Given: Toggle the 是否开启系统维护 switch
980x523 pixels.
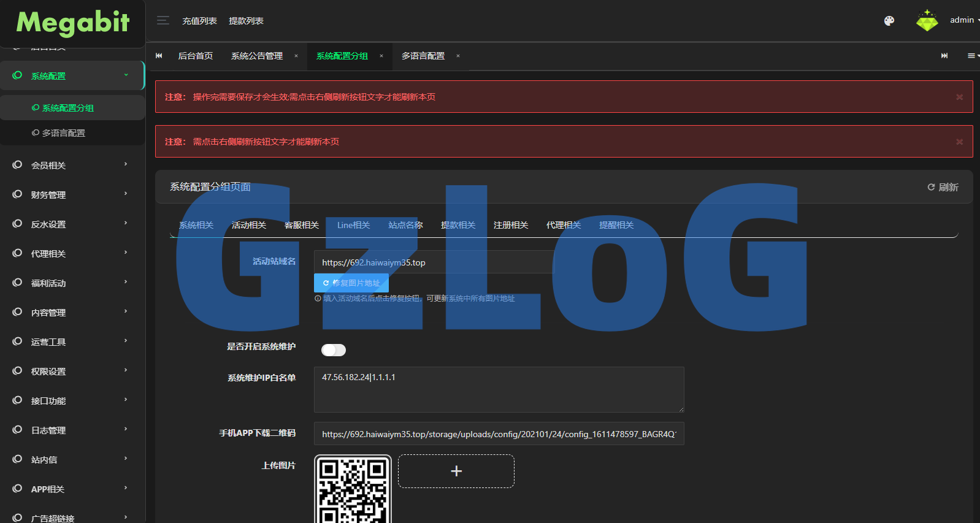Looking at the screenshot, I should click(334, 350).
